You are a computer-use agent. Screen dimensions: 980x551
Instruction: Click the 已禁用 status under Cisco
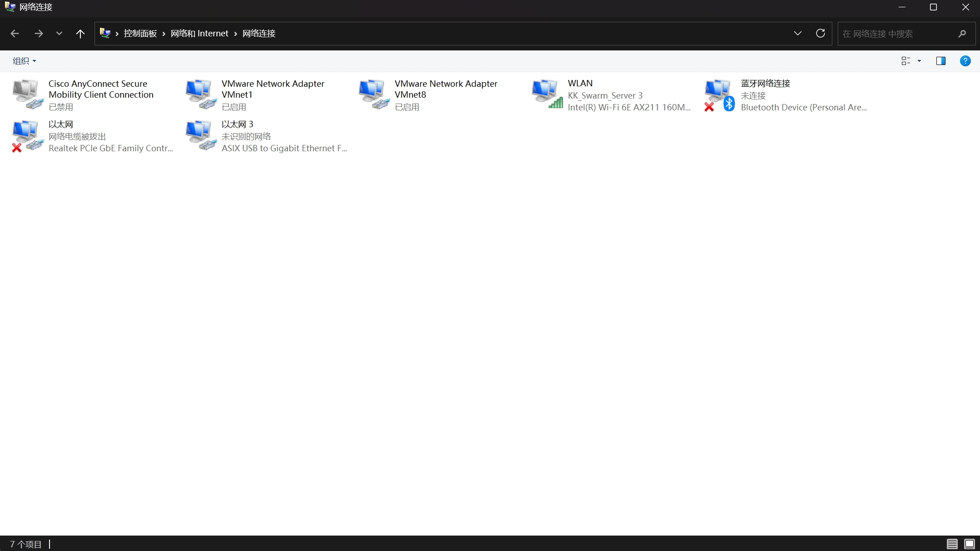[x=61, y=107]
